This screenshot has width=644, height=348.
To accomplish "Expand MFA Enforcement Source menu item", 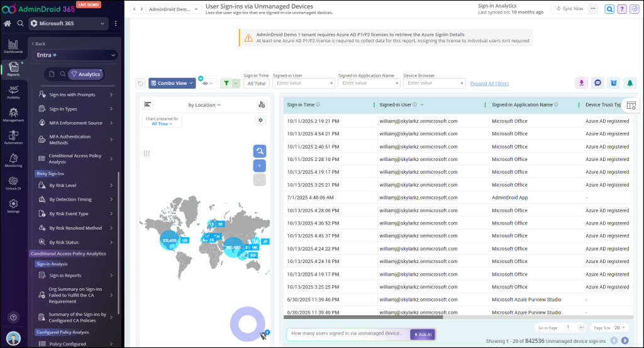I will [75, 123].
